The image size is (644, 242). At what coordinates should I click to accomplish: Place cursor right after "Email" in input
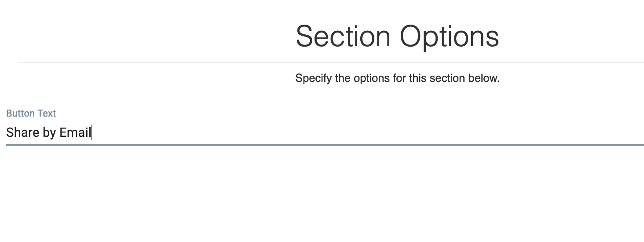click(x=91, y=132)
